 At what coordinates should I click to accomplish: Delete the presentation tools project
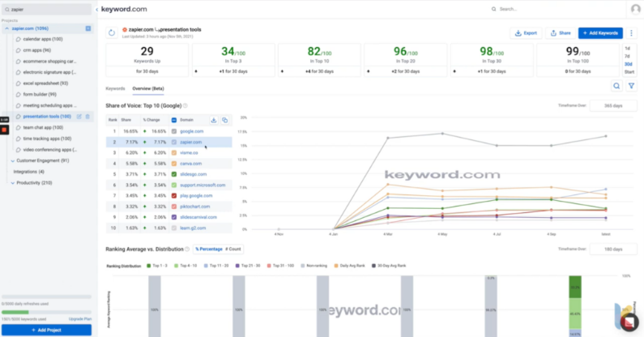coord(87,117)
